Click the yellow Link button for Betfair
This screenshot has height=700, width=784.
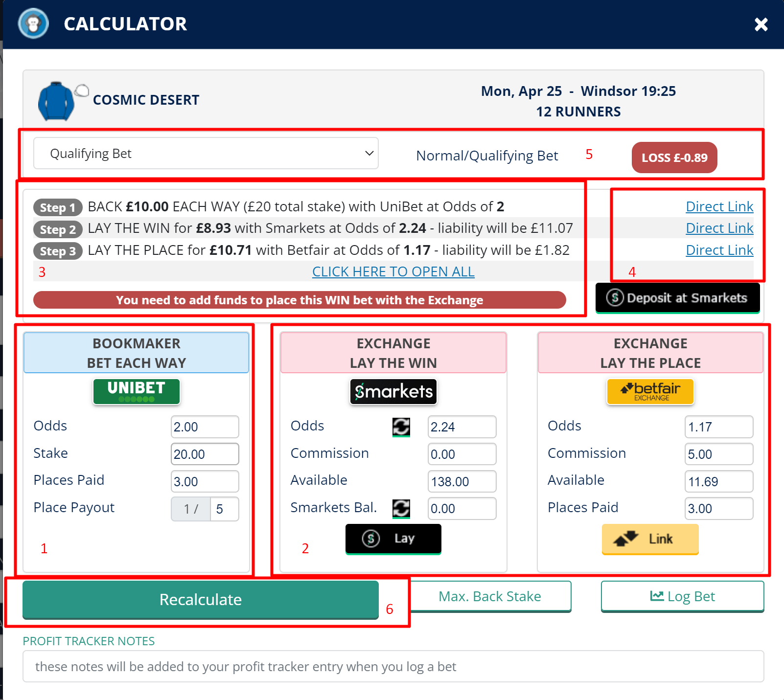tap(650, 539)
